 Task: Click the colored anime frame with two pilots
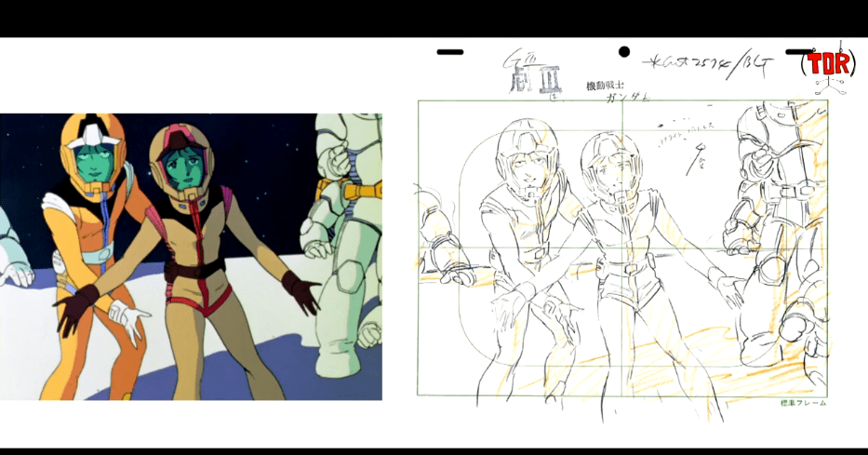pos(191,257)
